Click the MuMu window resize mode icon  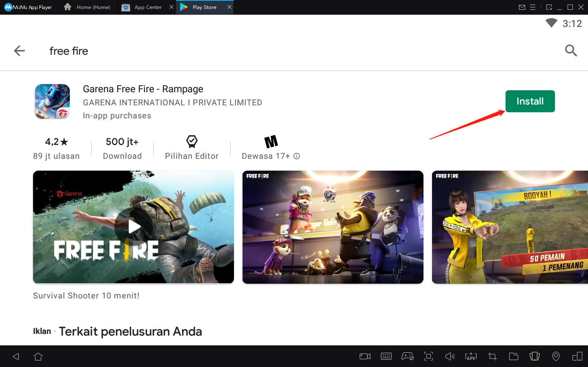point(549,7)
